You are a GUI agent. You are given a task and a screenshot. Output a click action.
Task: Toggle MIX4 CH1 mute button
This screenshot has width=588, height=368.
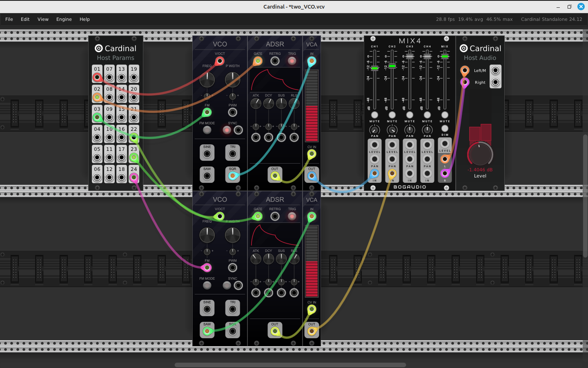374,115
